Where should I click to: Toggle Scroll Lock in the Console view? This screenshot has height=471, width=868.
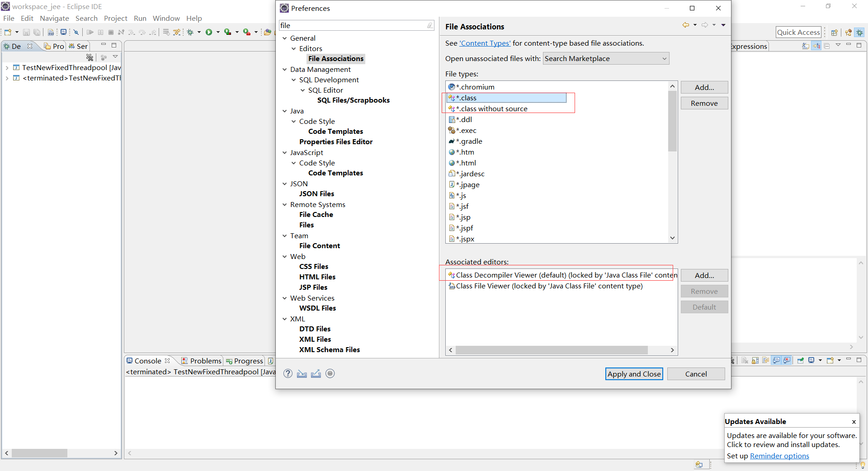(755, 360)
